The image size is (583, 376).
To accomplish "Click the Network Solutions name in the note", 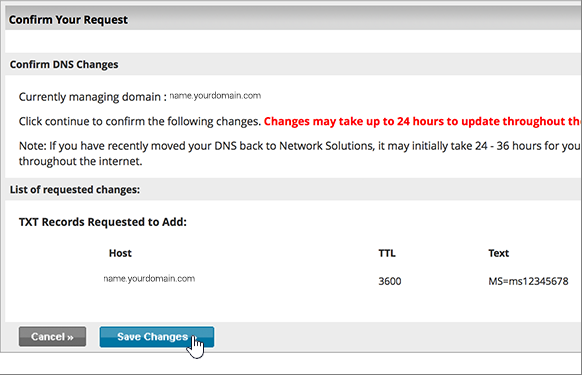I will point(326,146).
